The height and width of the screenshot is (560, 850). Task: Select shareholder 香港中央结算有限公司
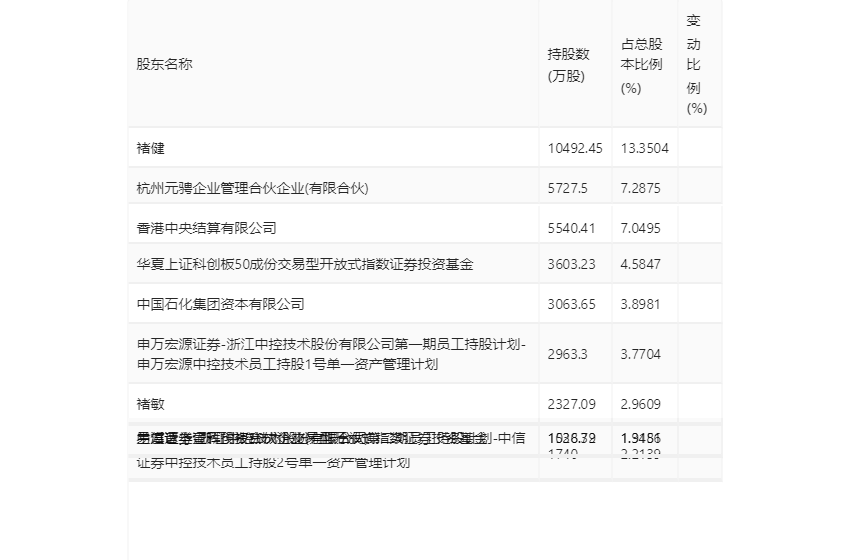coord(206,228)
